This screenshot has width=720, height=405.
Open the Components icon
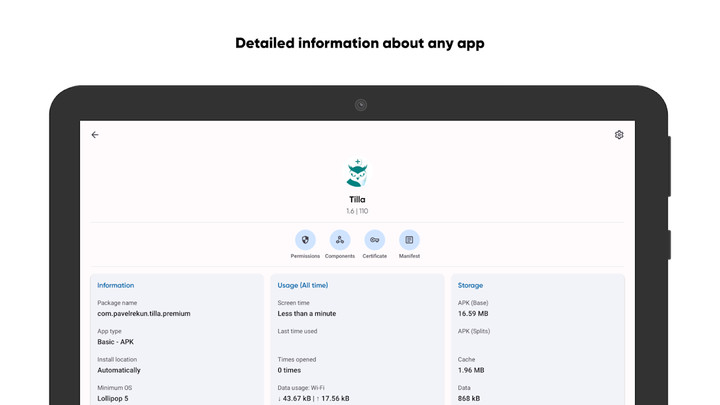(340, 240)
